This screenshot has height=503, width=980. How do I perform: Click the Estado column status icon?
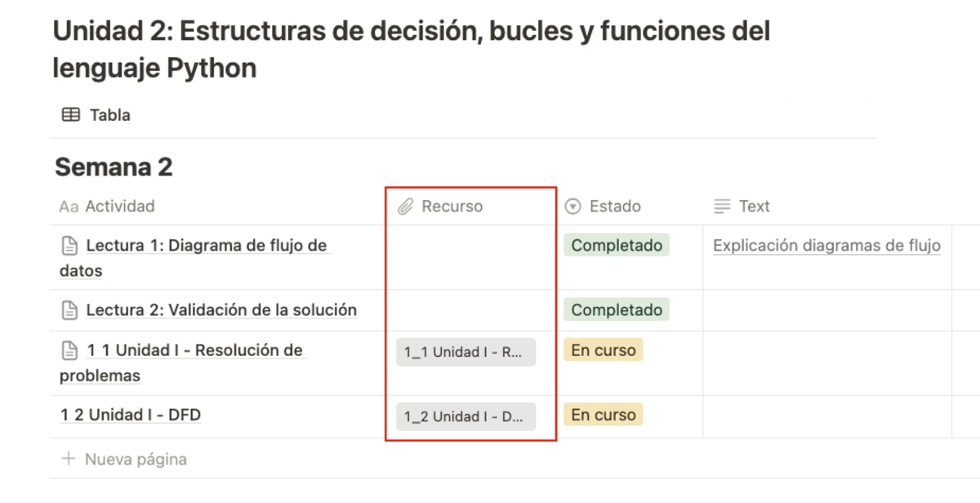(573, 207)
